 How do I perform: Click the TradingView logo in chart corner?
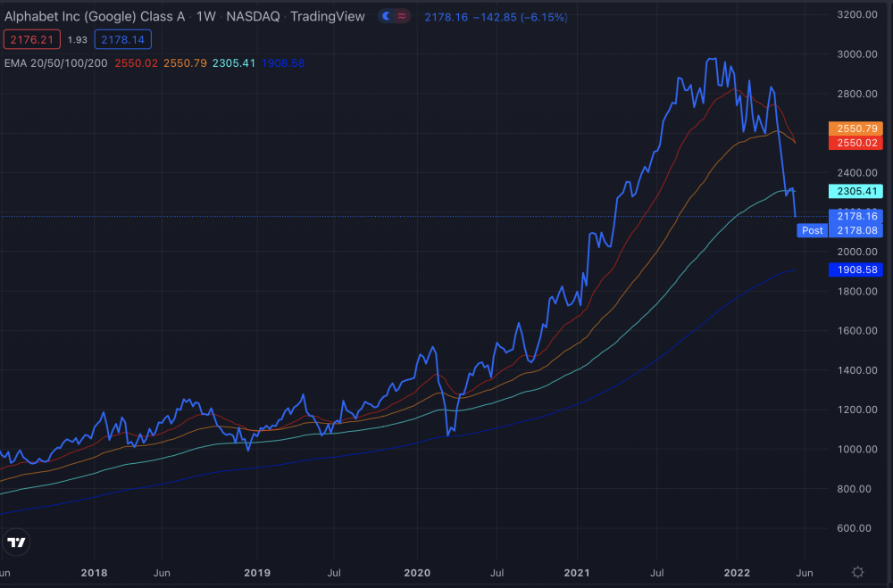(x=16, y=542)
